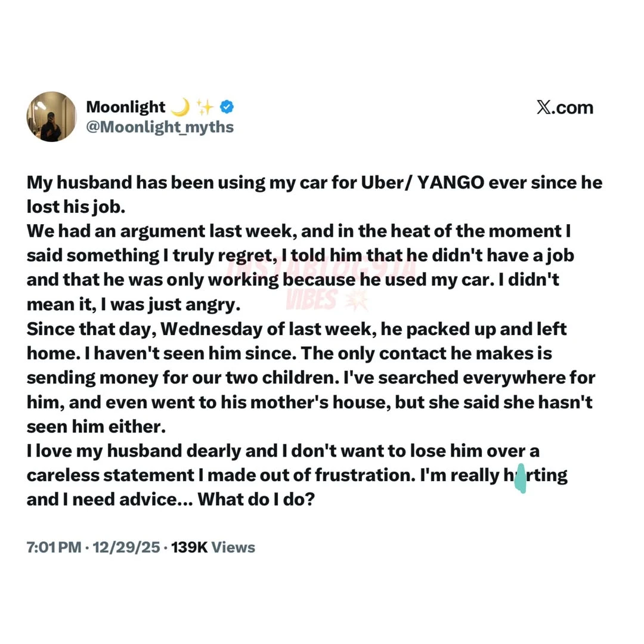
Task: Click the sparkles emoji next to the name
Action: click(x=205, y=107)
